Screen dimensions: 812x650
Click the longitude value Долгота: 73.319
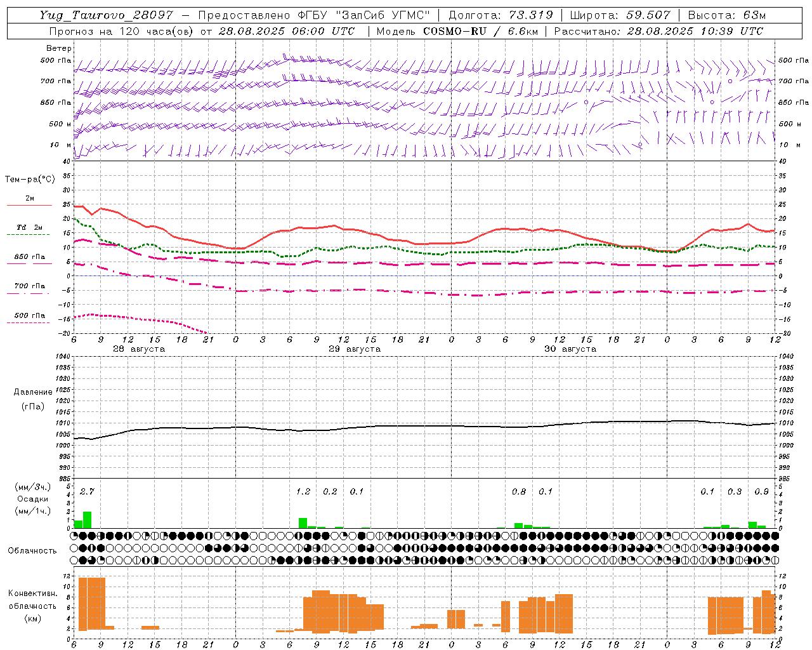click(501, 15)
